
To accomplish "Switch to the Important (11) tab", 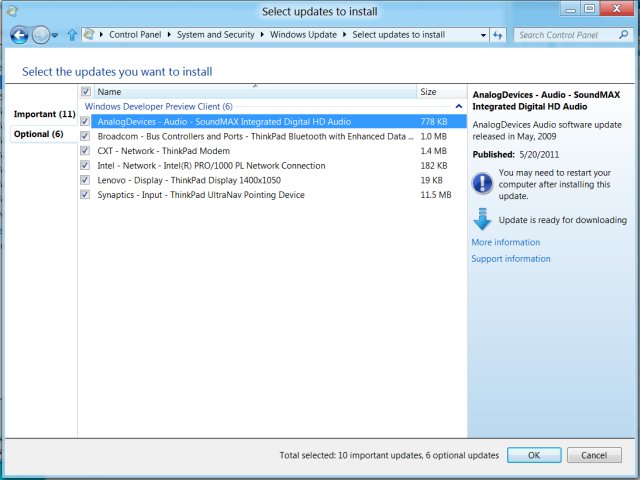I will tap(44, 114).
